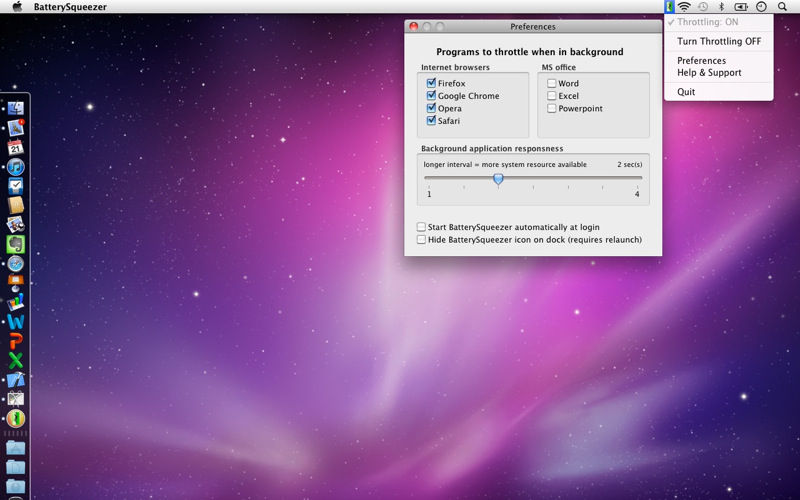This screenshot has height=500, width=800.
Task: Click the 'Internet browsers' group label
Action: click(455, 67)
